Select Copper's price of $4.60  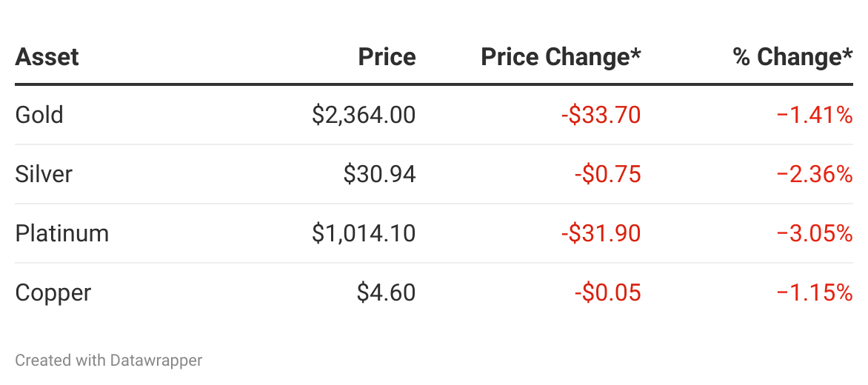[386, 292]
